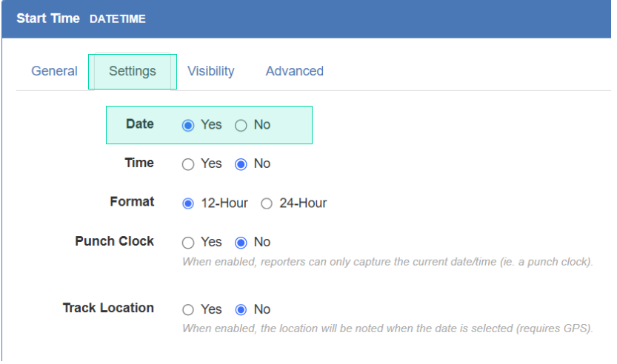Image resolution: width=617 pixels, height=364 pixels.
Task: Go to the Advanced tab
Action: [294, 71]
